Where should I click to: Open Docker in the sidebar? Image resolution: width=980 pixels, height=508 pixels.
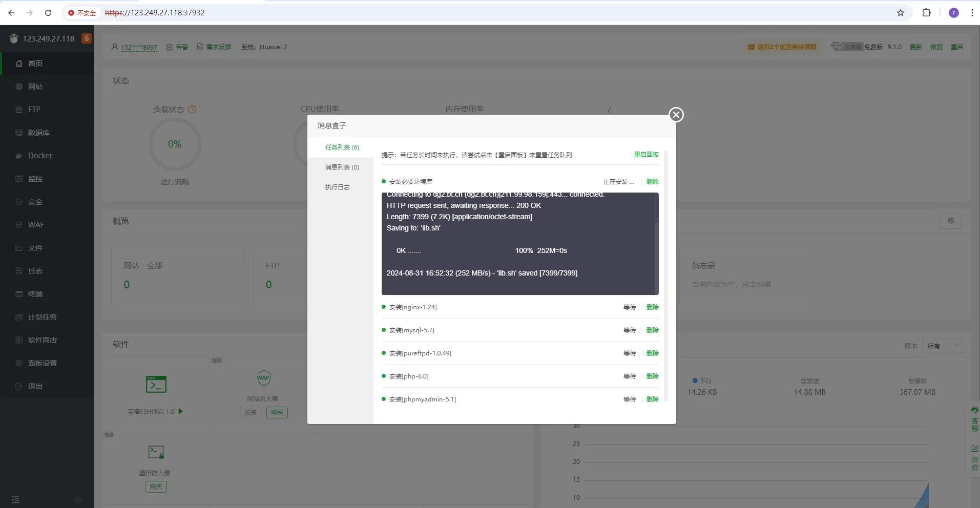[47, 156]
